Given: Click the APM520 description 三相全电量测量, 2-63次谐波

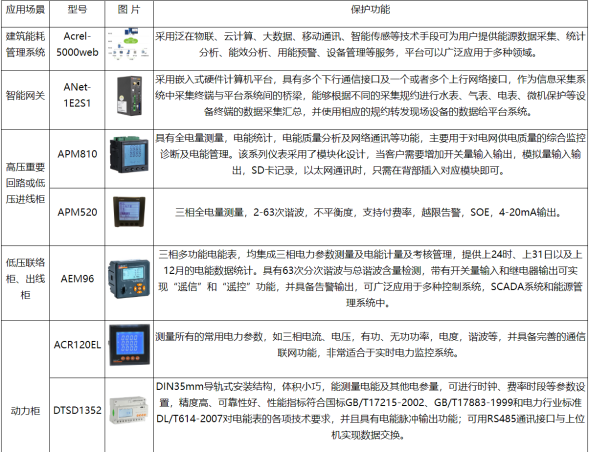Looking at the screenshot, I should click(x=369, y=213).
